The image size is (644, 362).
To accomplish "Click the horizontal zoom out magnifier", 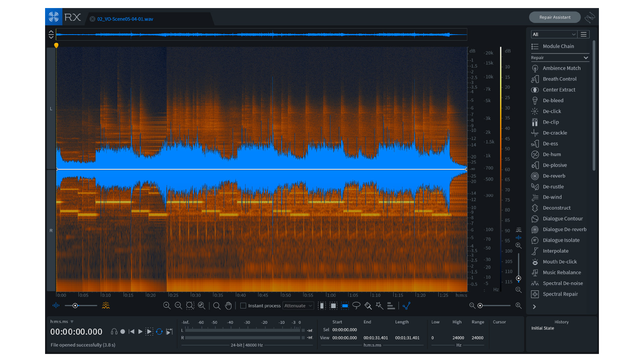I will [472, 306].
